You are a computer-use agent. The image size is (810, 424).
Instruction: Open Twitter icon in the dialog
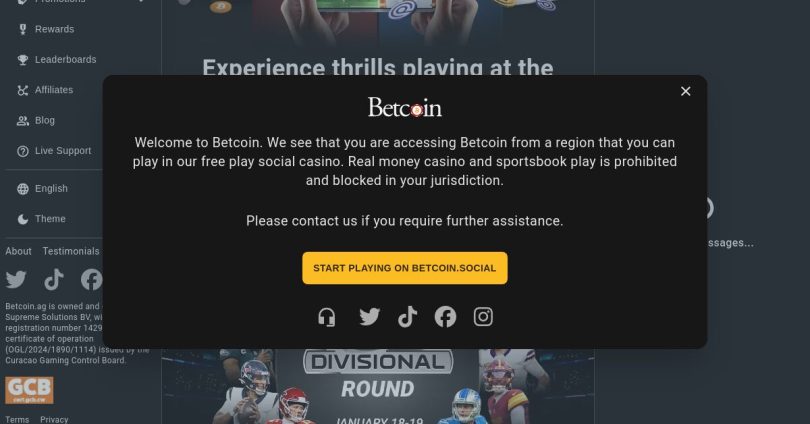point(369,317)
